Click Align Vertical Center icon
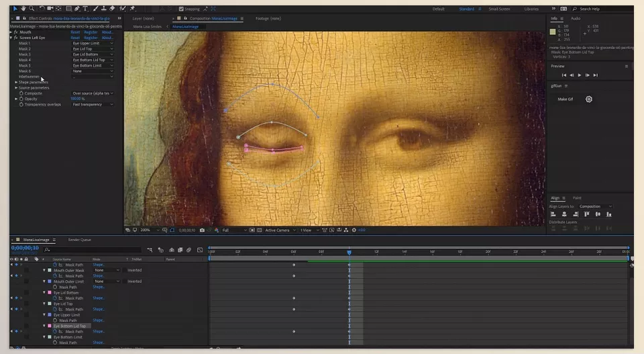Viewport: 644px width, 354px height. coord(598,214)
